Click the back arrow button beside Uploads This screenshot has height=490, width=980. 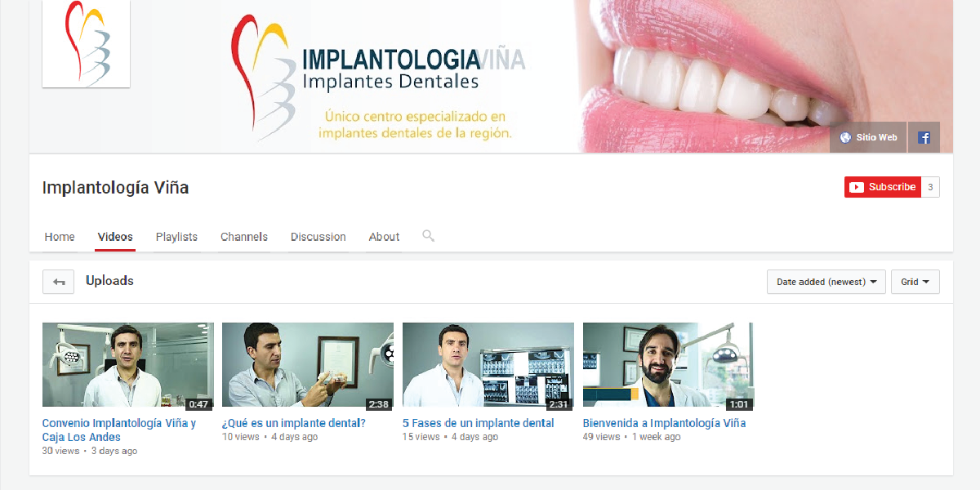coord(58,282)
